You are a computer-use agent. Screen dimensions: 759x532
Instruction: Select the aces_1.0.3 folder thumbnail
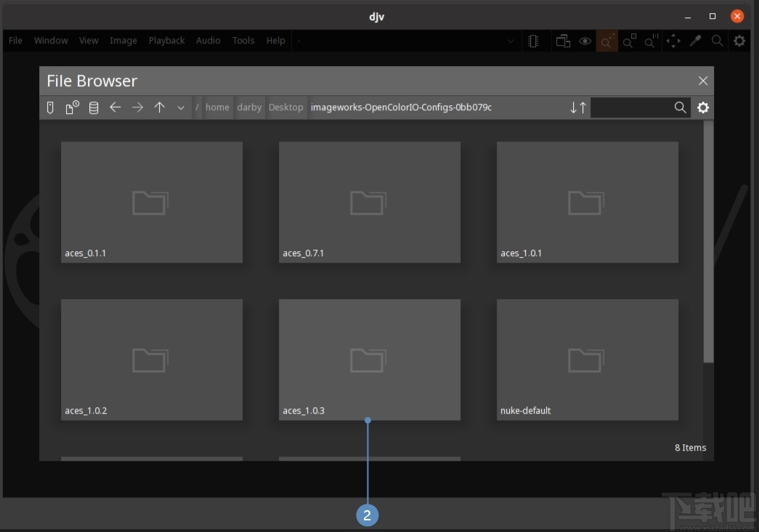coord(370,359)
